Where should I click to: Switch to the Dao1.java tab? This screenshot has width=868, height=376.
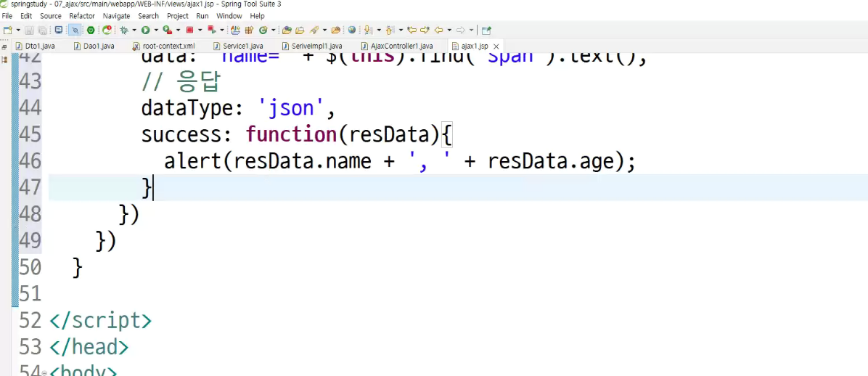tap(94, 46)
